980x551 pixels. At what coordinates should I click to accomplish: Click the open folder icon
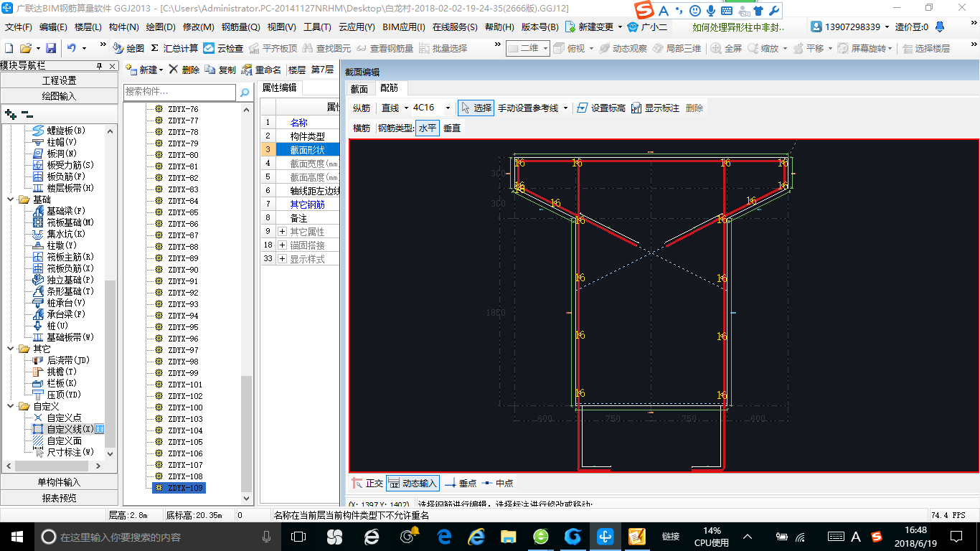click(25, 48)
